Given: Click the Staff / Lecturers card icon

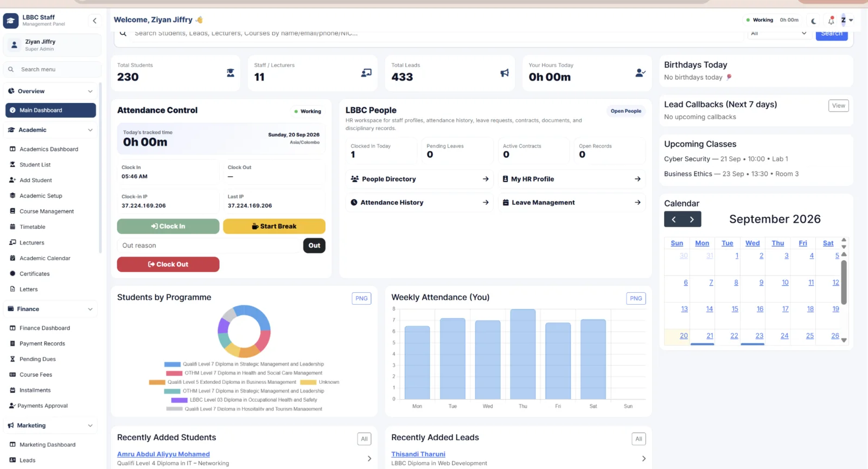Looking at the screenshot, I should click(x=367, y=73).
